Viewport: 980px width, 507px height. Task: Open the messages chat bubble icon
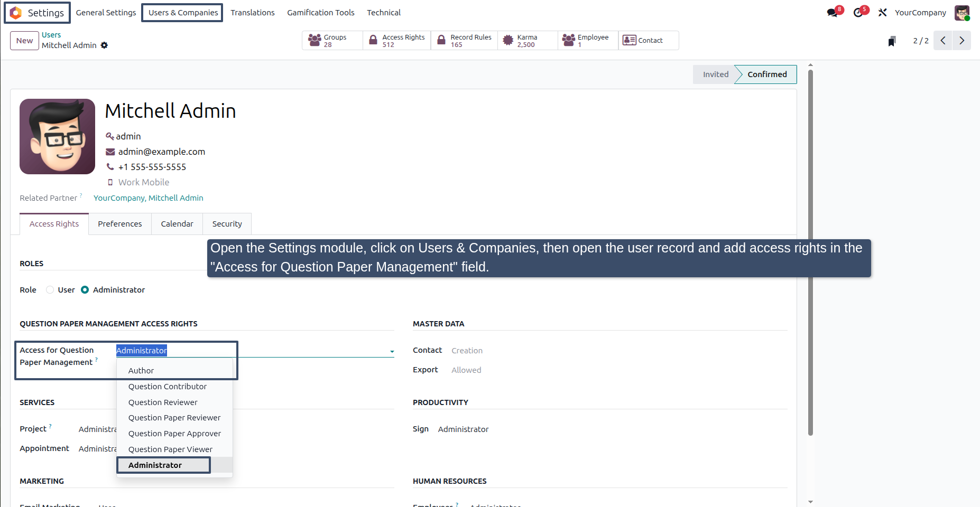click(833, 13)
